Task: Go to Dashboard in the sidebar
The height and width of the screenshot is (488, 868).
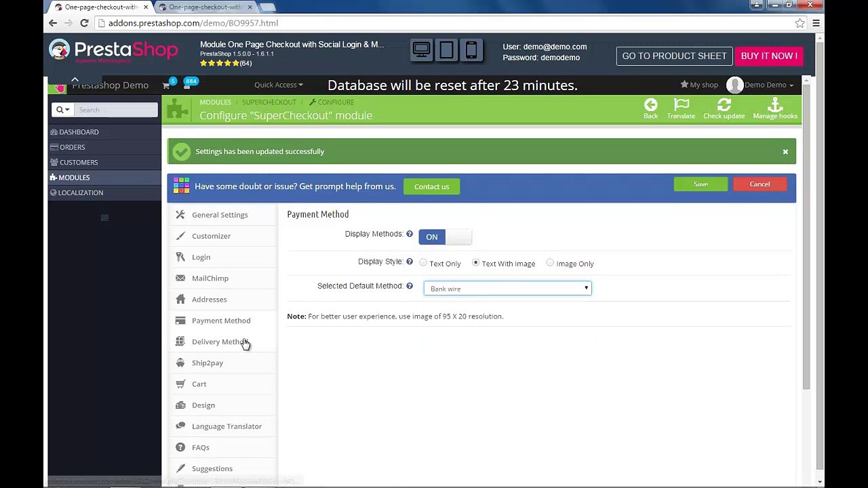Action: point(104,132)
